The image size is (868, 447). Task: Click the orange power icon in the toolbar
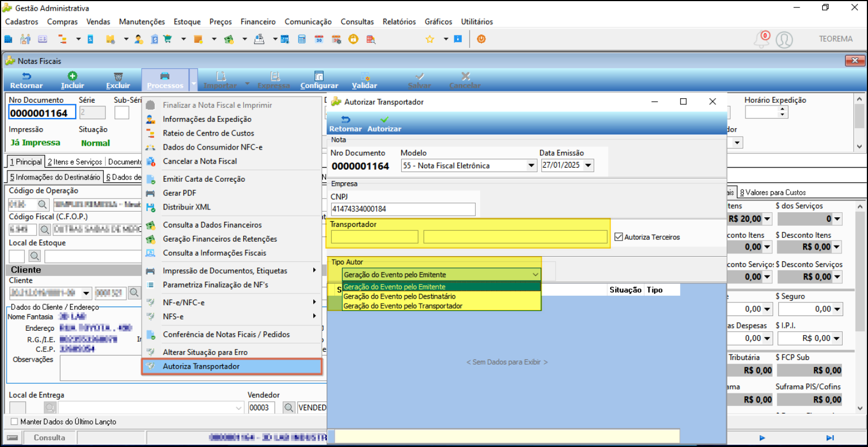pos(481,40)
